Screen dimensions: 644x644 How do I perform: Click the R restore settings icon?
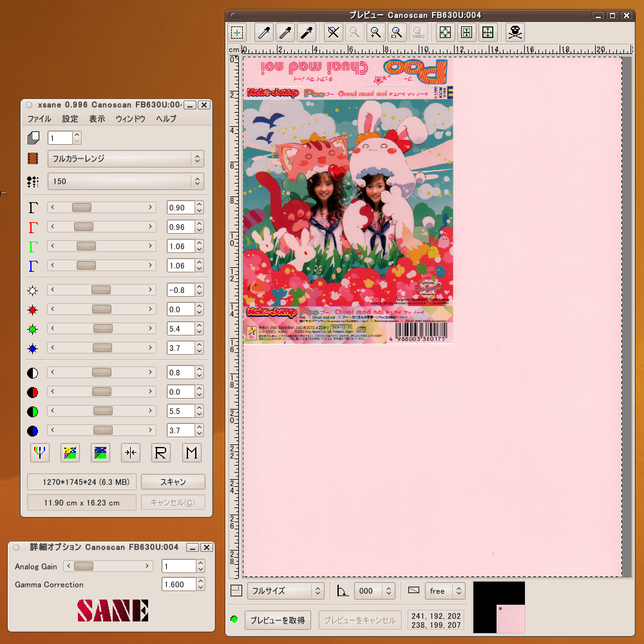point(160,453)
